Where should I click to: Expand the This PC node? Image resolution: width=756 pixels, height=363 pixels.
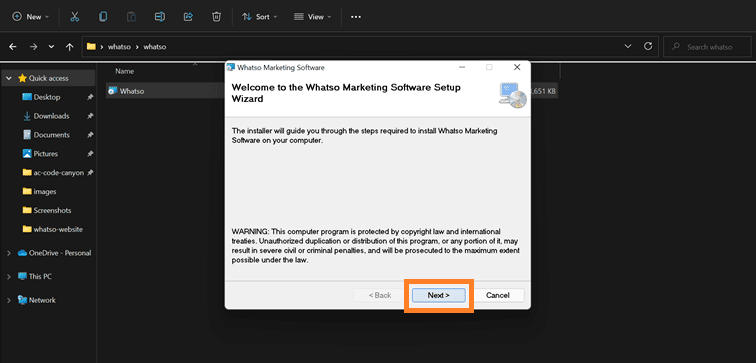pos(9,277)
